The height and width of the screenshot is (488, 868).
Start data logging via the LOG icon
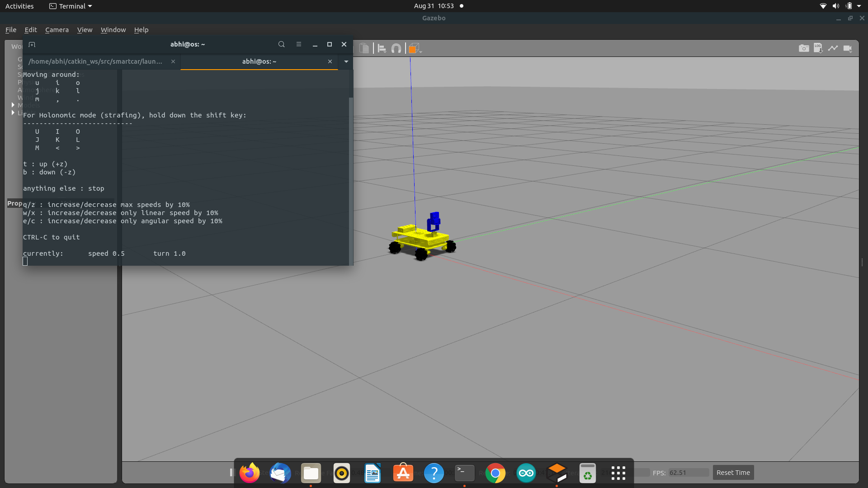(x=818, y=48)
